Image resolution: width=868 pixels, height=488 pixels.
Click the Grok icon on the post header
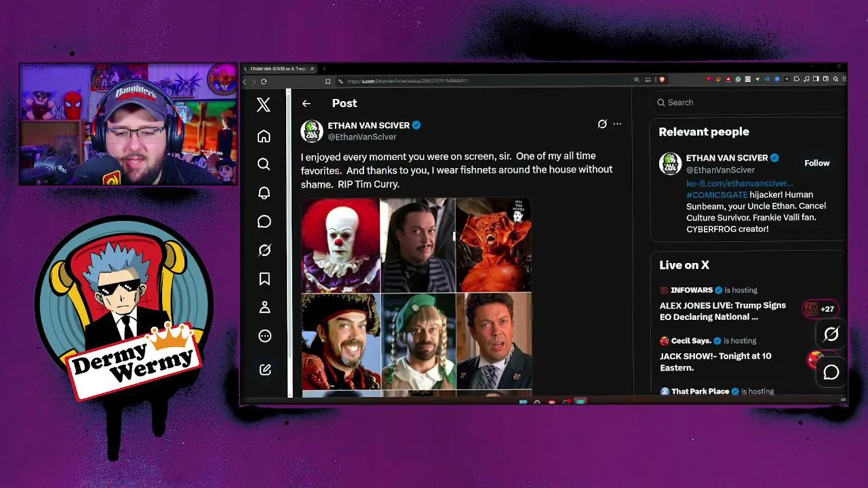(x=601, y=124)
